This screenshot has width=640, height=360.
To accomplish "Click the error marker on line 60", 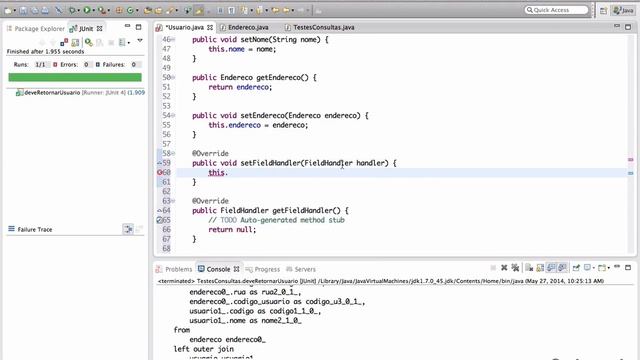I will click(160, 172).
